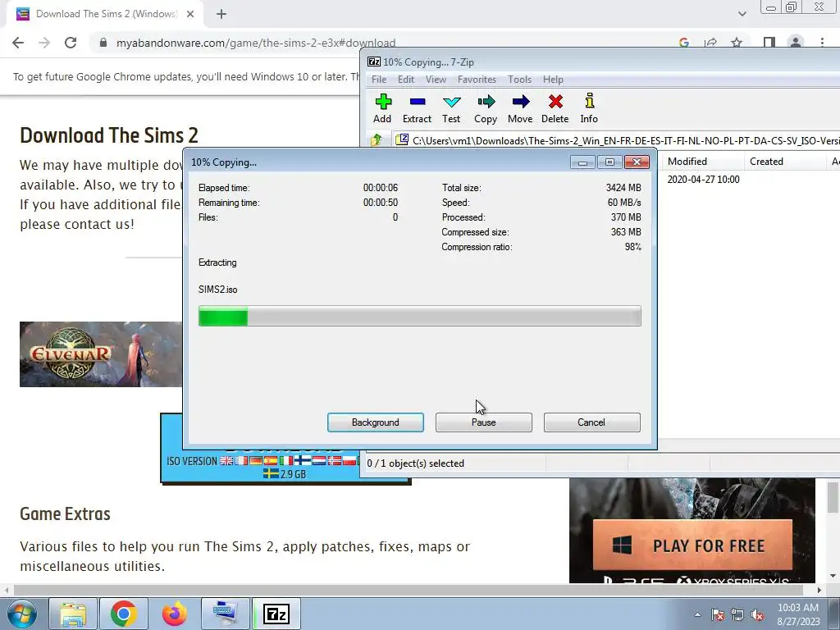Click the Download The Sims 2 heading
The width and height of the screenshot is (840, 630).
pos(109,135)
